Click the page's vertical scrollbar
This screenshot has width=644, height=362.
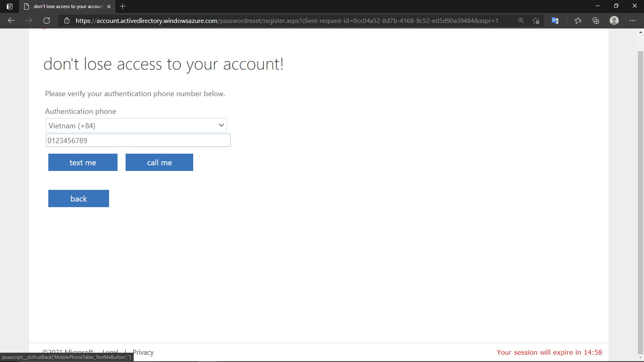(640, 201)
